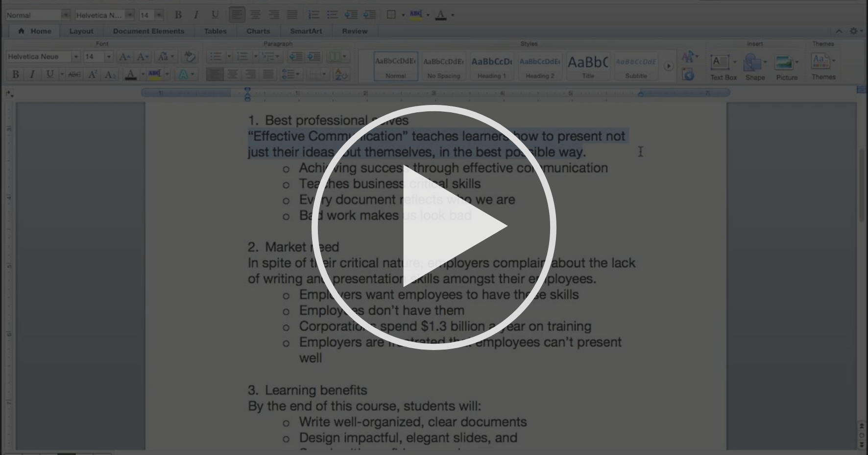Open the font size dropdown
Viewport: 868px width, 455px height.
coord(109,56)
